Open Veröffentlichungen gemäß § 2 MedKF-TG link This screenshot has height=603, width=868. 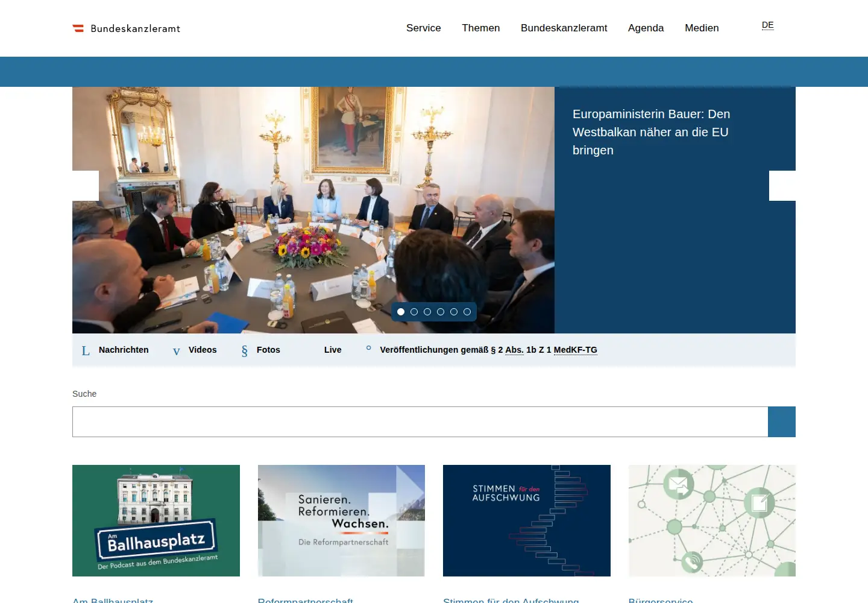(x=488, y=350)
